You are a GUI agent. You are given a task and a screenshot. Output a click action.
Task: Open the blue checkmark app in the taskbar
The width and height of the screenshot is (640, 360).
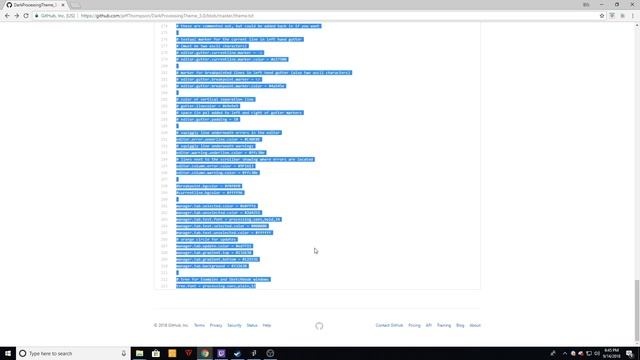[238, 353]
